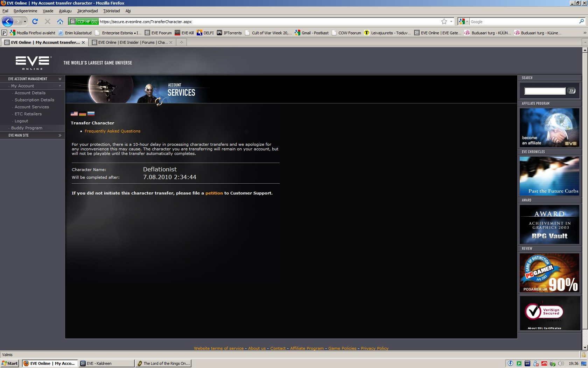Submit site search with the arrow button

coord(572,91)
